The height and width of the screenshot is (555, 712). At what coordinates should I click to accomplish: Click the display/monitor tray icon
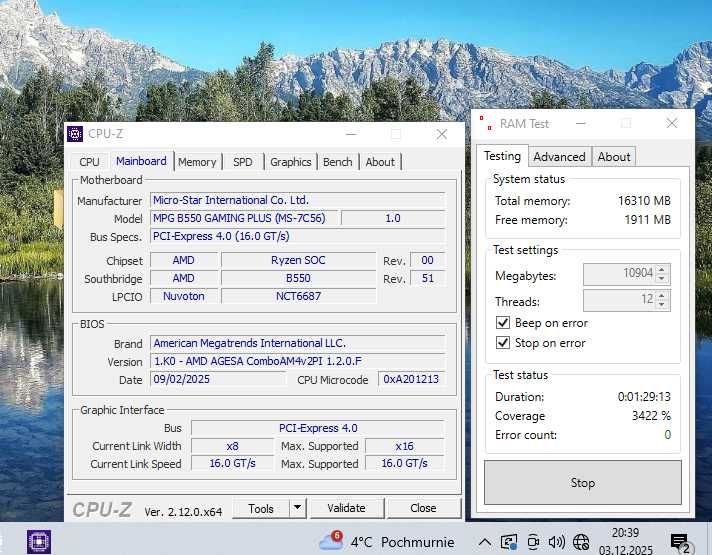pyautogui.click(x=509, y=542)
